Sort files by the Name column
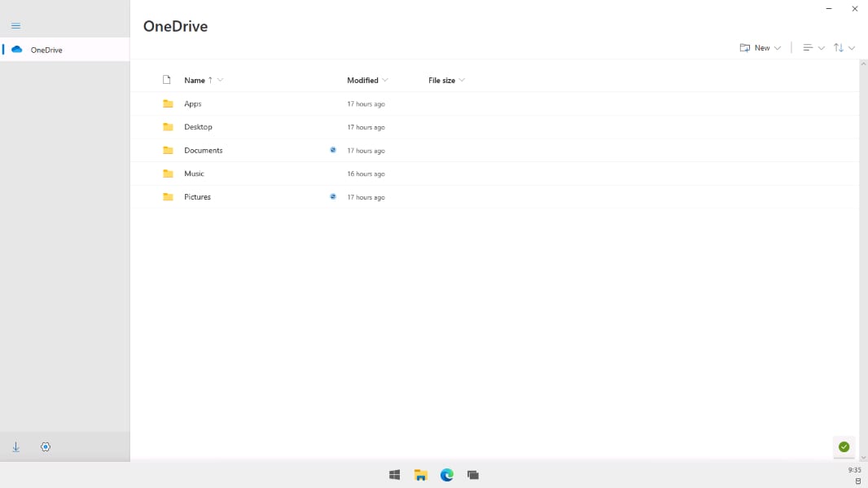Viewport: 868px width, 488px height. [195, 80]
